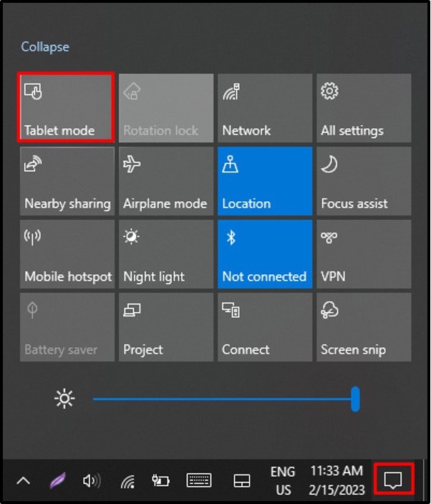This screenshot has width=431, height=504.
Task: Toggle the Location quick action
Action: tap(265, 180)
